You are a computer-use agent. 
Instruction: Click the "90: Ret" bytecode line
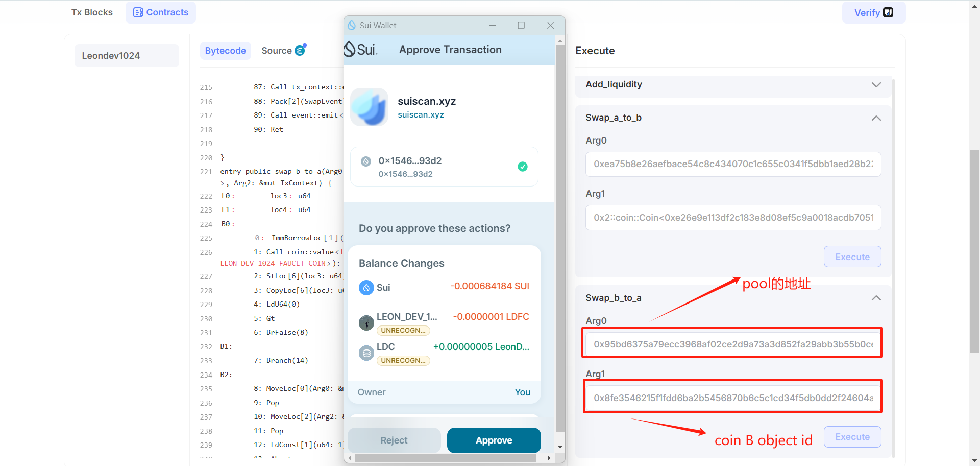pyautogui.click(x=268, y=130)
